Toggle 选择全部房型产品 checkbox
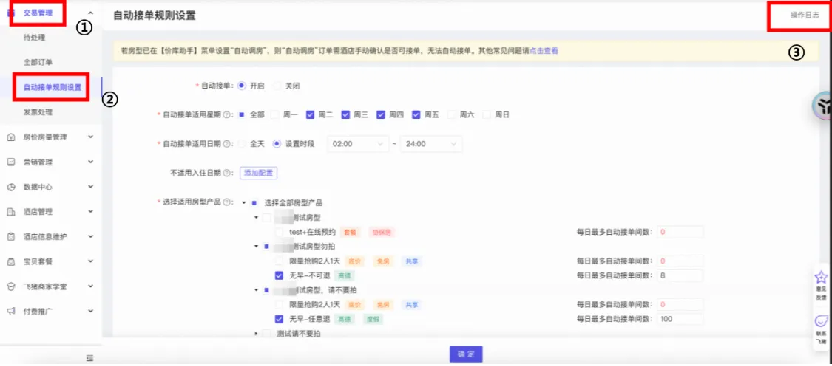Screen dimensions: 832x366 [255, 203]
